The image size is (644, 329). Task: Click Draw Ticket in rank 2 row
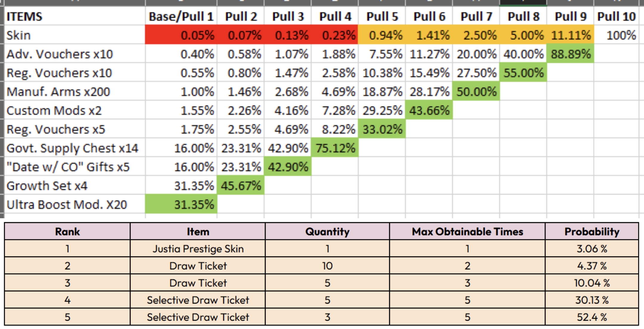[x=198, y=266]
